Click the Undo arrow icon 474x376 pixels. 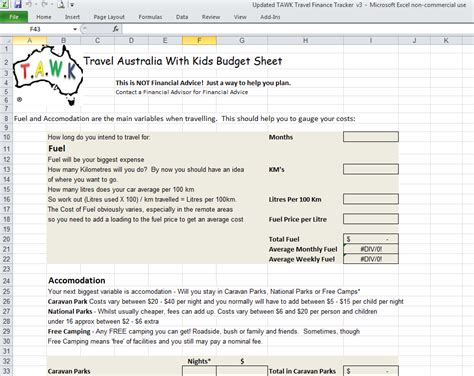29,4
